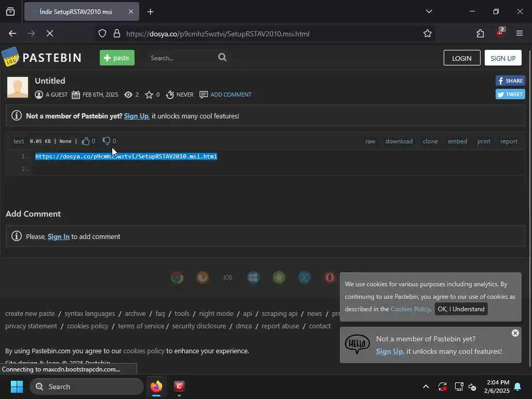Create a new paste with green button
This screenshot has width=532, height=399.
pos(117,58)
